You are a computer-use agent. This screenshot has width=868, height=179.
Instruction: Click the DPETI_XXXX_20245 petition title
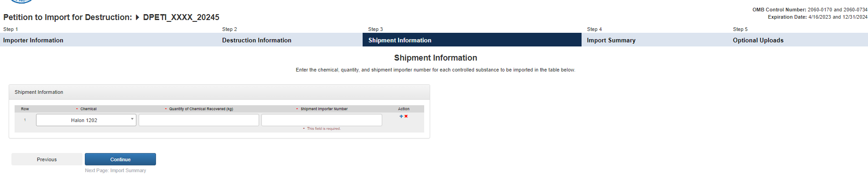(181, 17)
